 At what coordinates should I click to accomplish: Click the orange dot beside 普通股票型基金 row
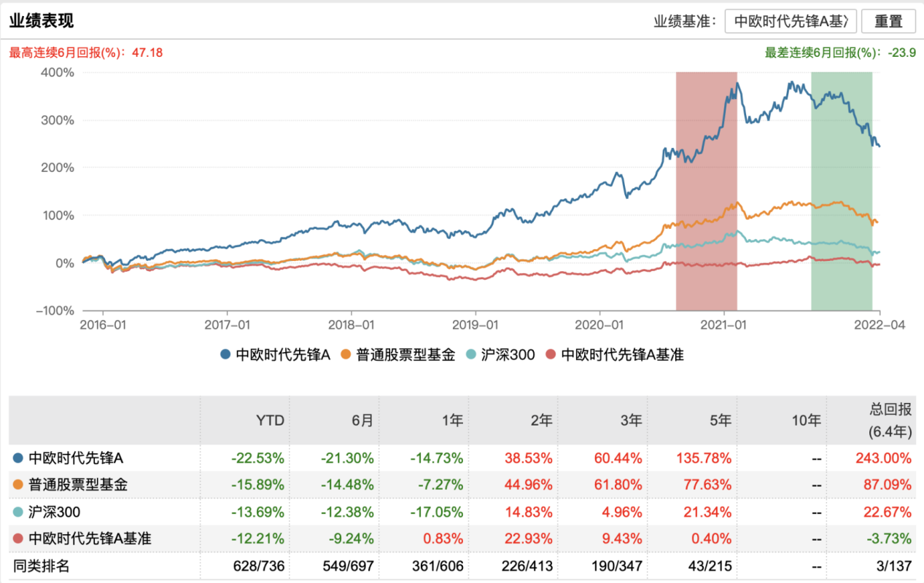(18, 485)
